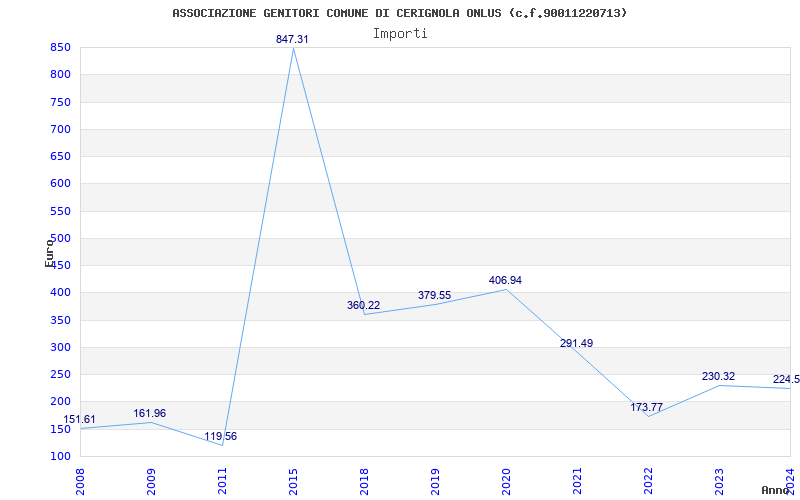Click the 2018 x-axis year label
The image size is (800, 500).
point(364,481)
